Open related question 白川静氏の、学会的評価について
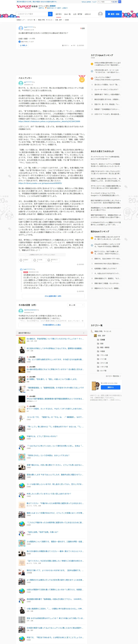138x644 pixels. tap(55, 339)
